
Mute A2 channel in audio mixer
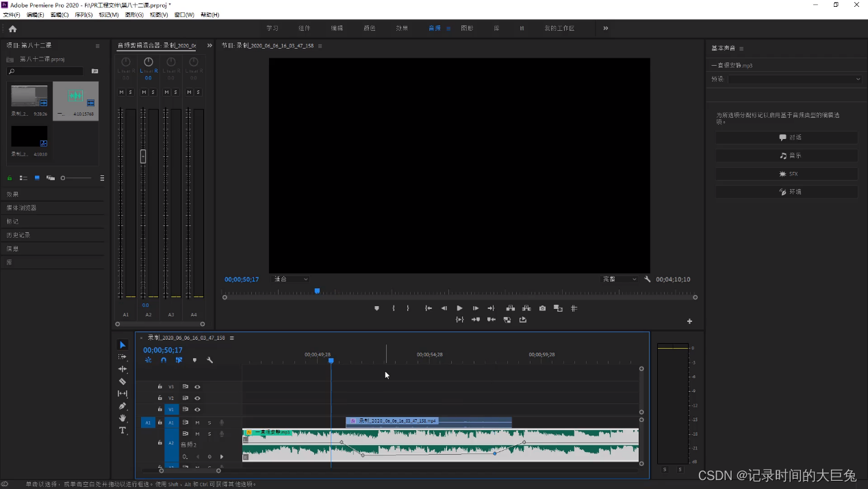point(144,92)
